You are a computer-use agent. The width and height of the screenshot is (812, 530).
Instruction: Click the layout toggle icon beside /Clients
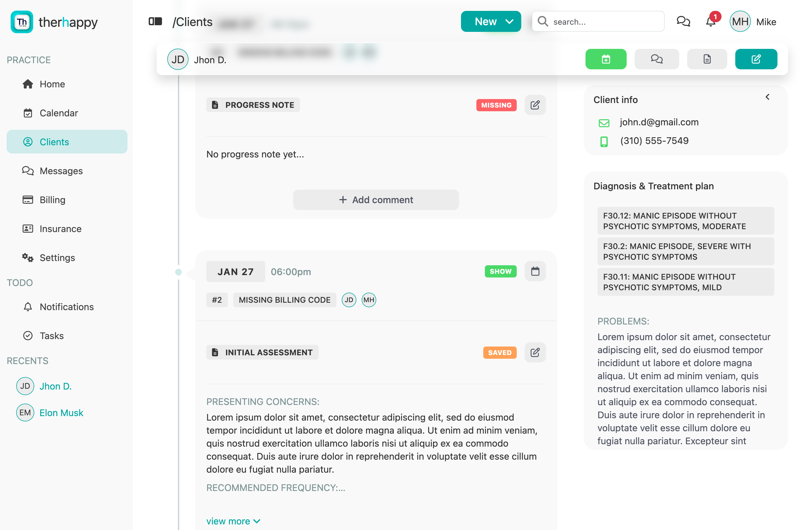(156, 21)
